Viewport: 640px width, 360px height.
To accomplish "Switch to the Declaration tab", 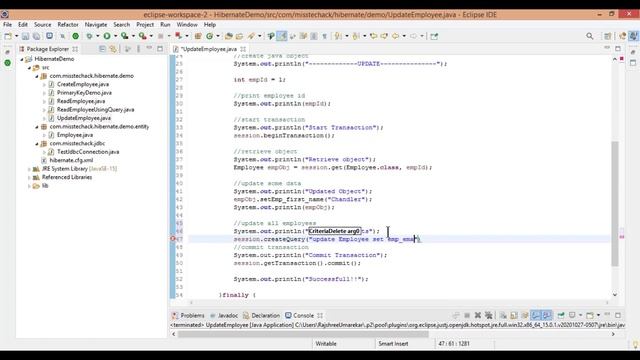I will [262, 316].
